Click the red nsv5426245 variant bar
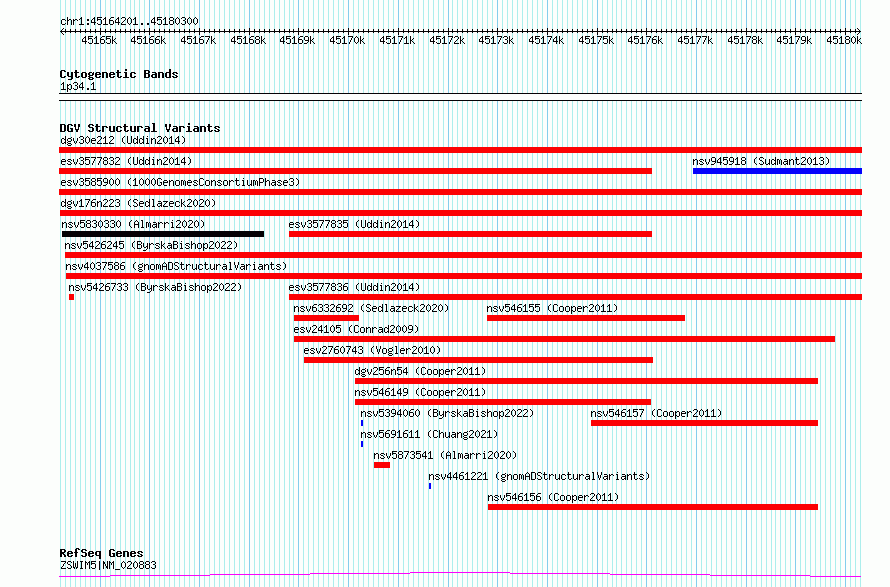 [463, 255]
